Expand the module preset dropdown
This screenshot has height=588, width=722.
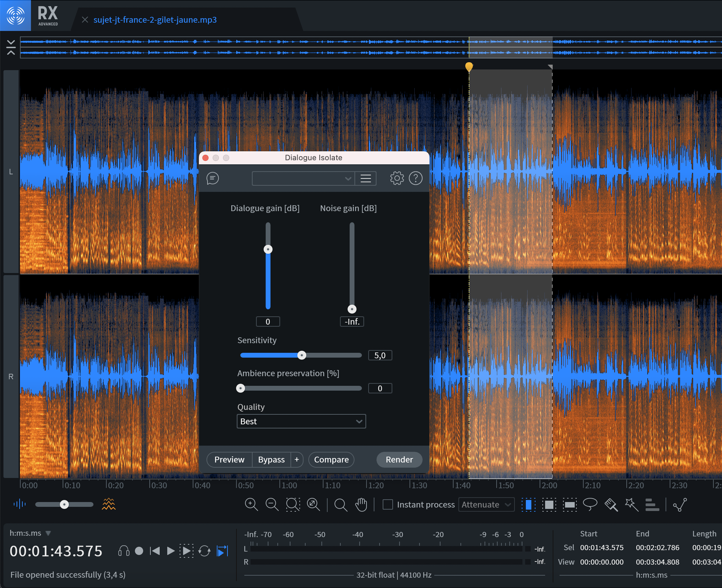coord(303,178)
